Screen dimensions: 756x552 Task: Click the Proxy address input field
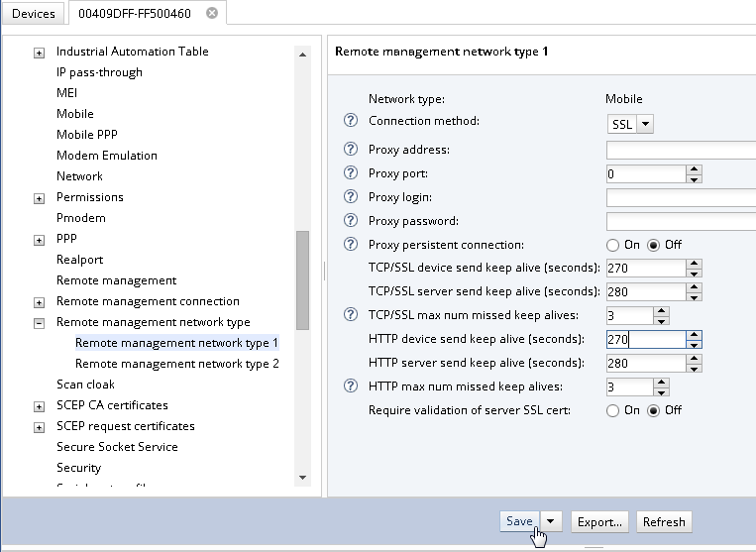(680, 150)
